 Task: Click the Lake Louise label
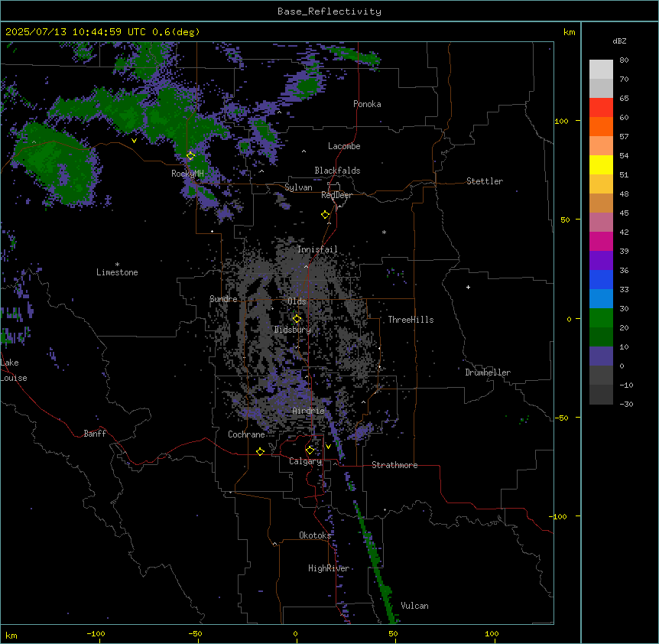[x=14, y=370]
